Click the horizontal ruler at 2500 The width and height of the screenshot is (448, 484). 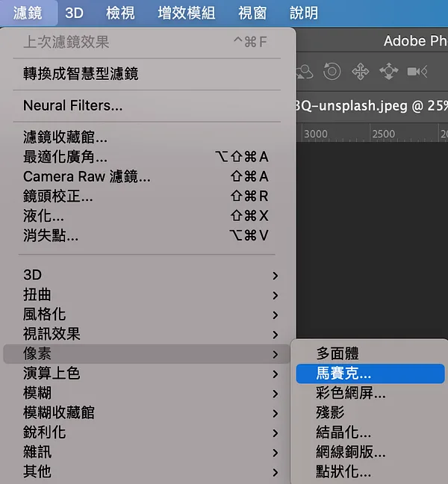tap(384, 134)
